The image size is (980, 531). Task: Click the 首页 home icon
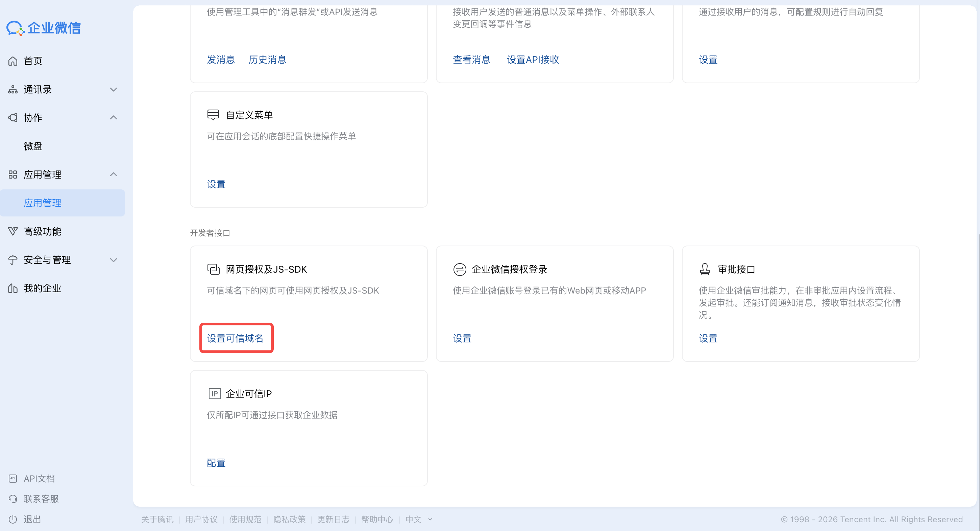click(x=13, y=61)
